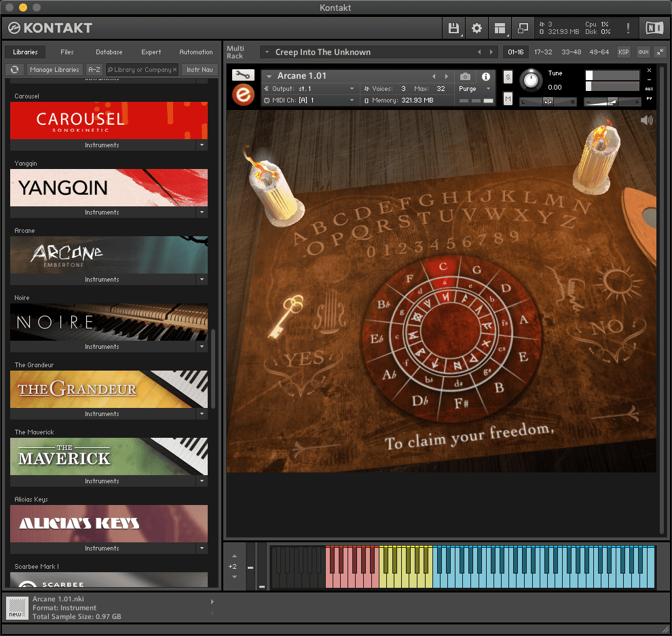The height and width of the screenshot is (636, 672).
Task: Toggle Instr Nav pane
Action: click(200, 69)
